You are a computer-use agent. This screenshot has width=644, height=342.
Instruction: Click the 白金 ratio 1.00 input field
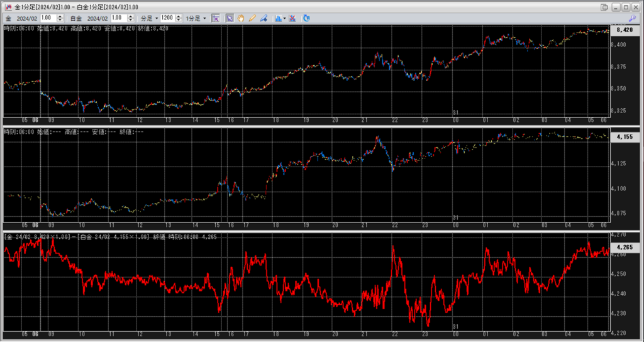[x=119, y=18]
